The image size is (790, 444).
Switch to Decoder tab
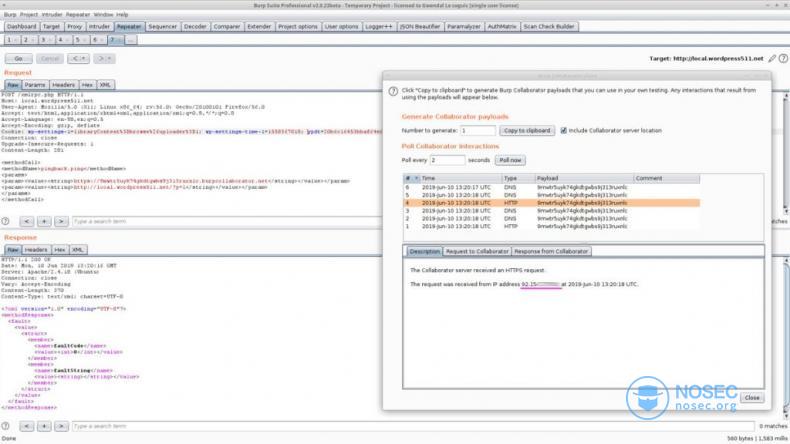point(195,26)
